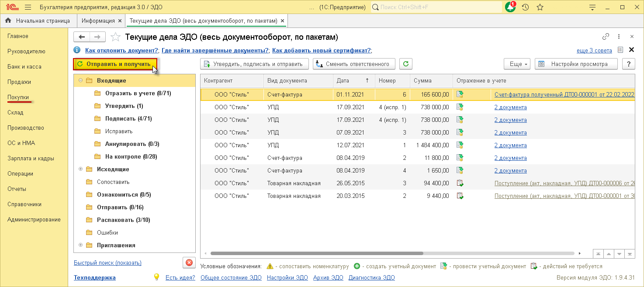644x287 pixels.
Task: Switch to the Начальная страница tab
Action: click(x=38, y=21)
